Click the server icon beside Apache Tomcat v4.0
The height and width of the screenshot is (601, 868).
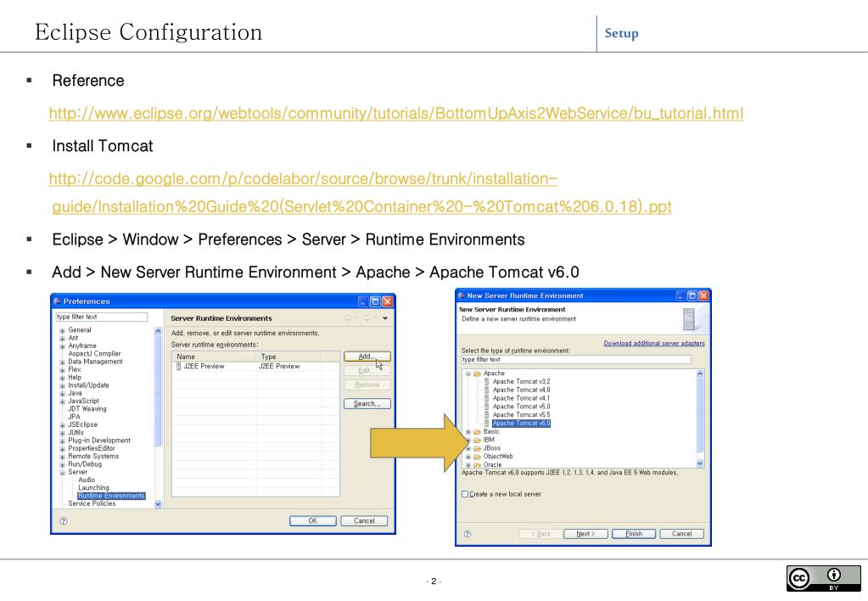486,390
